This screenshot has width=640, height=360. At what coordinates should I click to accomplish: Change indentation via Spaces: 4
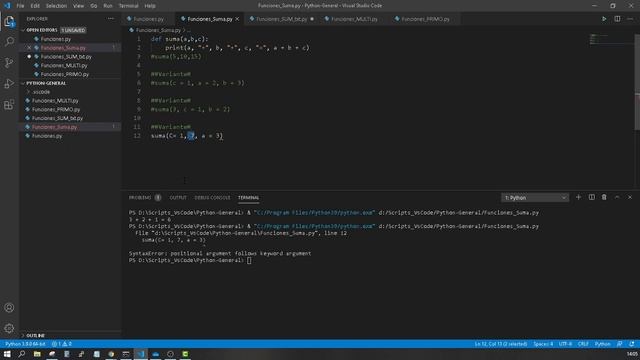[543, 344]
